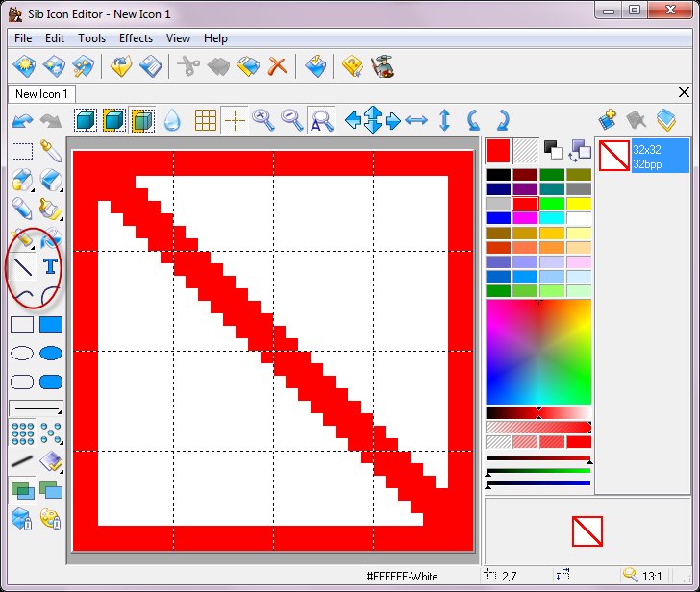Click the zoom in magnifier icon

pyautogui.click(x=262, y=119)
